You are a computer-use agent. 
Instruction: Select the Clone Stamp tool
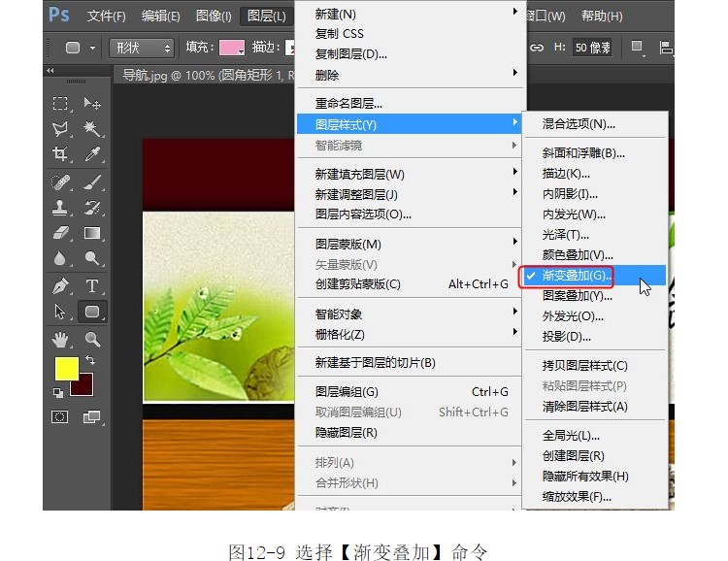click(x=60, y=207)
